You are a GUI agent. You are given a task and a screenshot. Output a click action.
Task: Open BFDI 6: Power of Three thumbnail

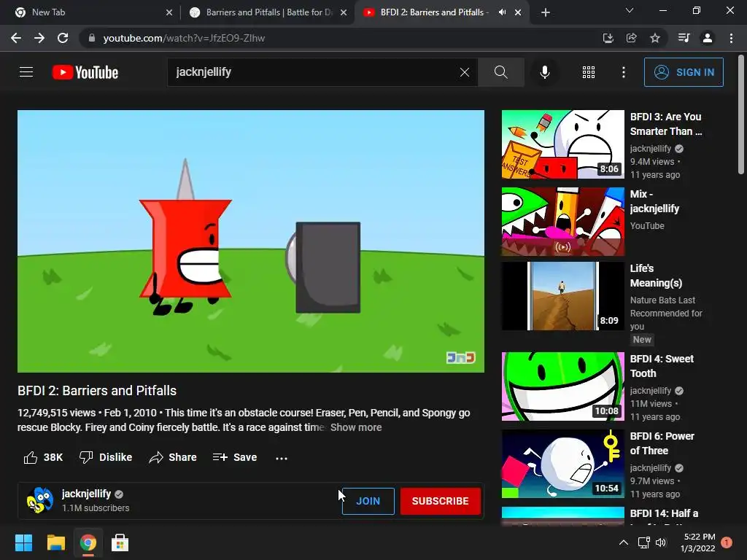tap(562, 464)
